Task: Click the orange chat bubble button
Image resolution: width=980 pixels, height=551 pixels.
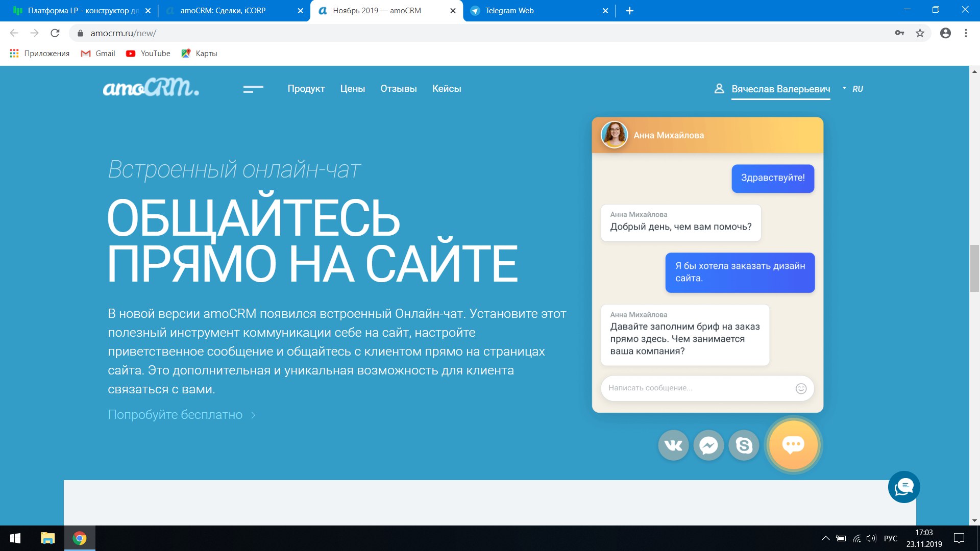Action: tap(793, 445)
